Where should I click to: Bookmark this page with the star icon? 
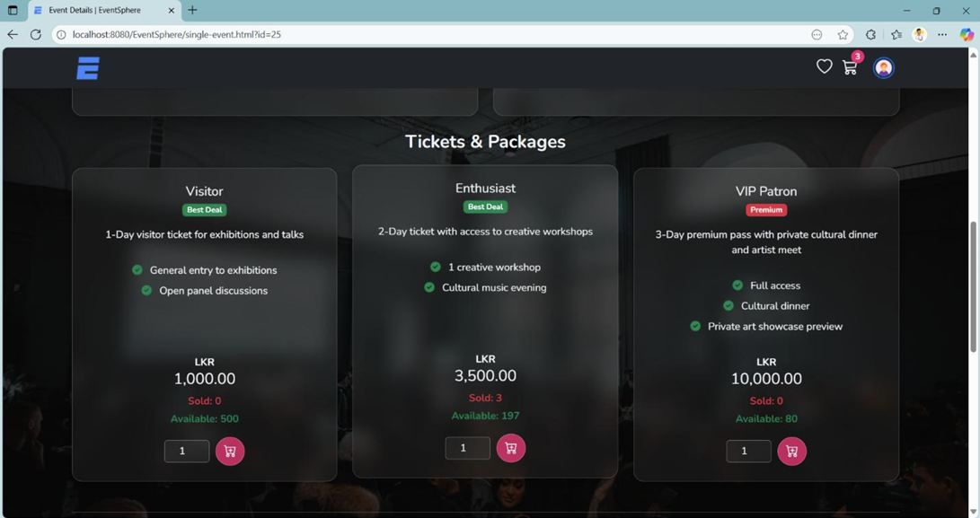(x=843, y=35)
